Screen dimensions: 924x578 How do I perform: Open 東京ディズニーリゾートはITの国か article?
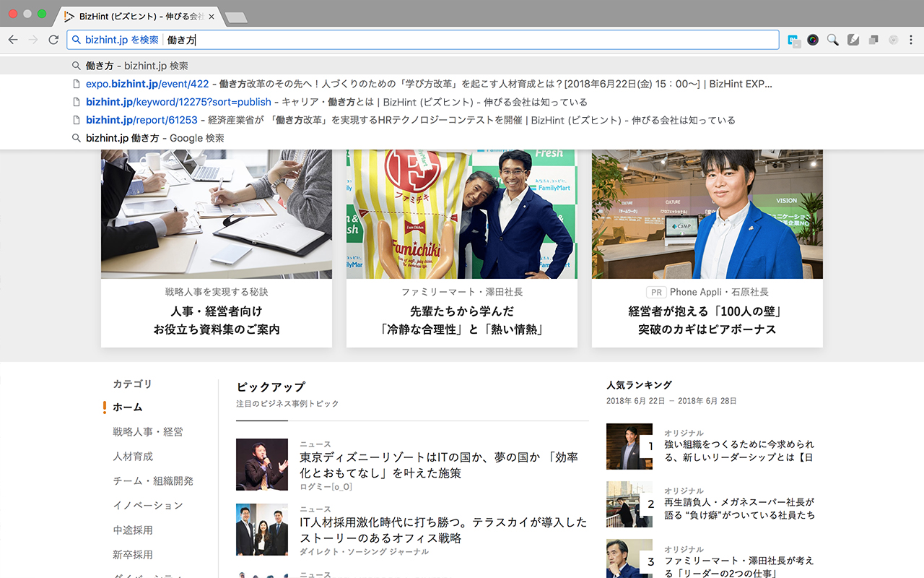click(x=439, y=465)
